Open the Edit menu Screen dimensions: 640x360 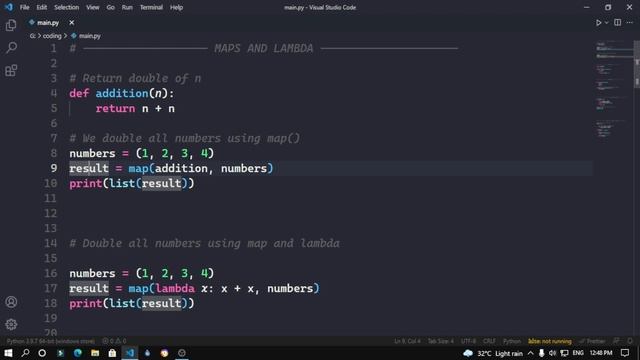(42, 7)
